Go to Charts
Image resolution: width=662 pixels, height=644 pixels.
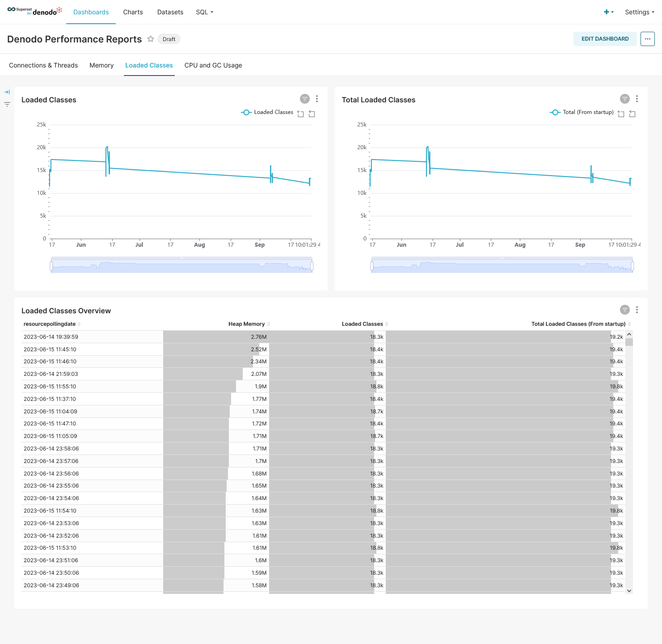(133, 12)
